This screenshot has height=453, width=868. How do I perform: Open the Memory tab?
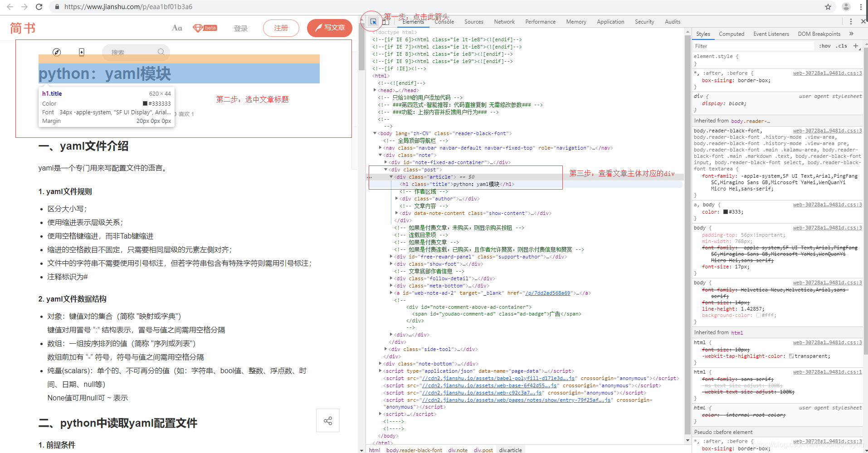[576, 22]
